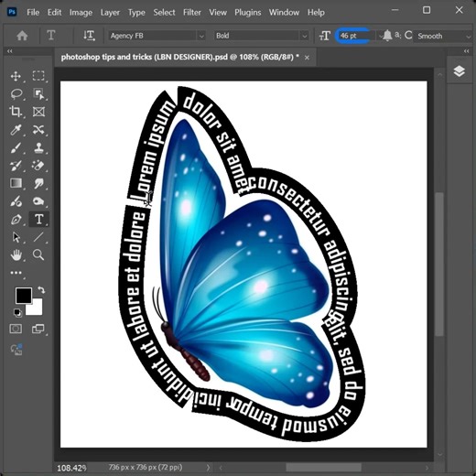Select the Crop tool
This screenshot has height=476, width=476.
pyautogui.click(x=16, y=112)
